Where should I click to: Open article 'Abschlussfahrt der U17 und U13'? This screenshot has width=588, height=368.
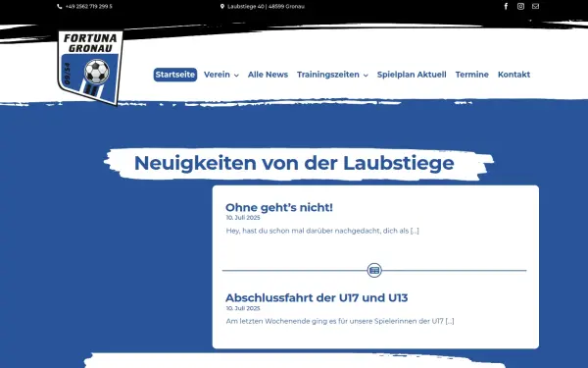317,297
